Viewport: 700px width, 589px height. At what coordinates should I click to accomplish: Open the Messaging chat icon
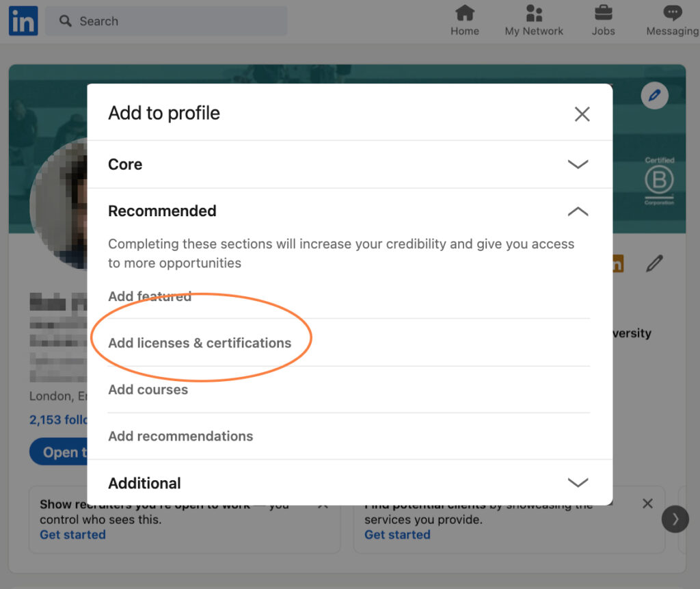tap(673, 13)
